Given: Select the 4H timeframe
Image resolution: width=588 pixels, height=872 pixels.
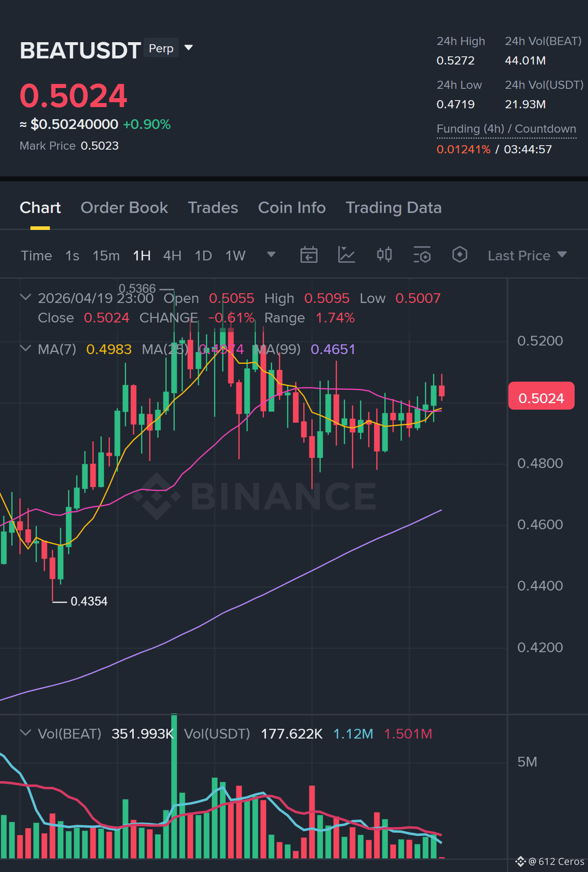Looking at the screenshot, I should [172, 256].
